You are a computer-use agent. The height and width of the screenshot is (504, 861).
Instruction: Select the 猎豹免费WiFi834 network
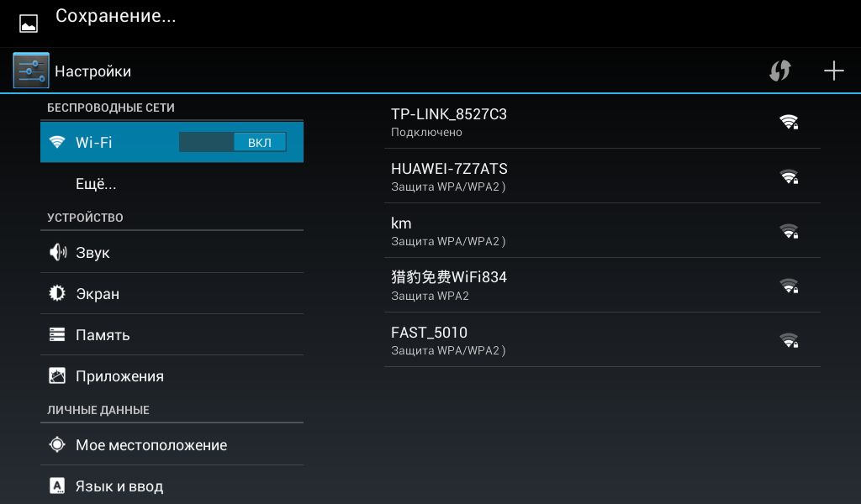(x=602, y=285)
